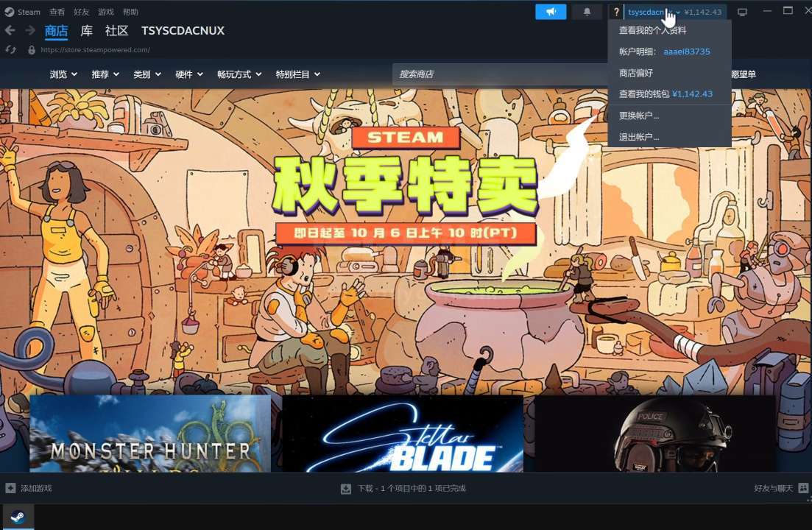
Task: Open the Stellar Blade game thumbnail
Action: click(x=402, y=434)
